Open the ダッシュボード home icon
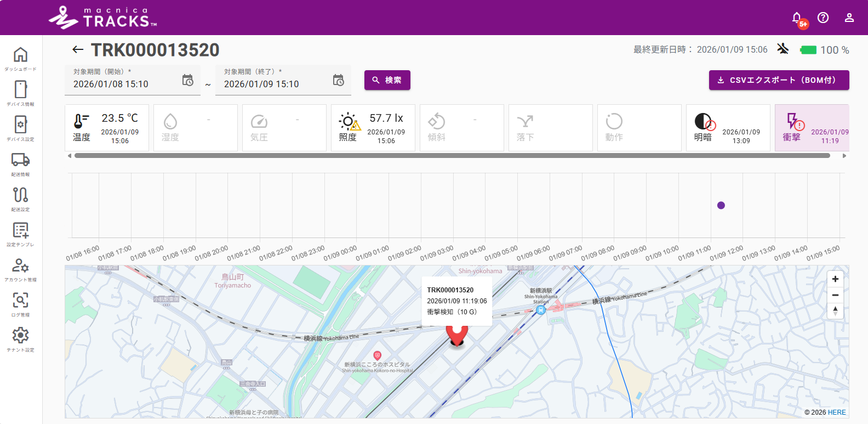 [20, 55]
